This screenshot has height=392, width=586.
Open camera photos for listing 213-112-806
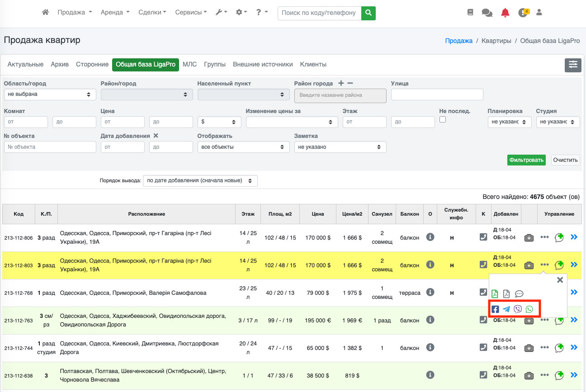(529, 238)
